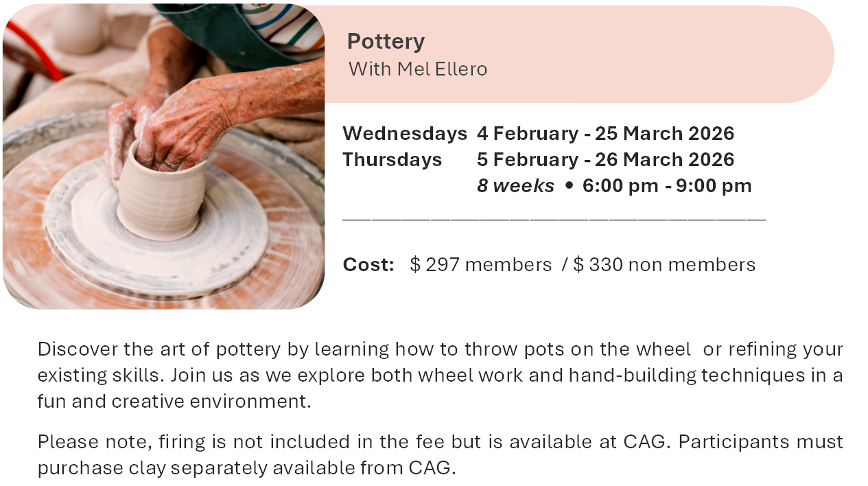The height and width of the screenshot is (486, 868).
Task: Click the bold "Cost:" label
Action: 368,265
